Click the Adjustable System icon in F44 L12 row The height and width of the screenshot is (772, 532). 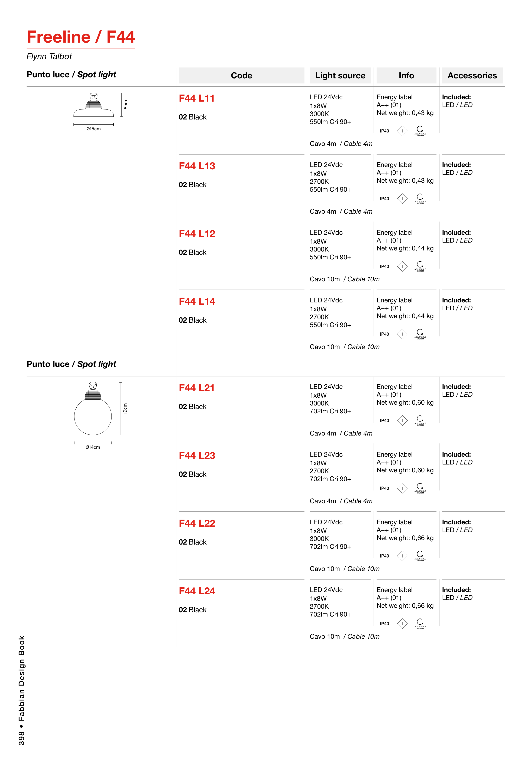click(x=420, y=266)
